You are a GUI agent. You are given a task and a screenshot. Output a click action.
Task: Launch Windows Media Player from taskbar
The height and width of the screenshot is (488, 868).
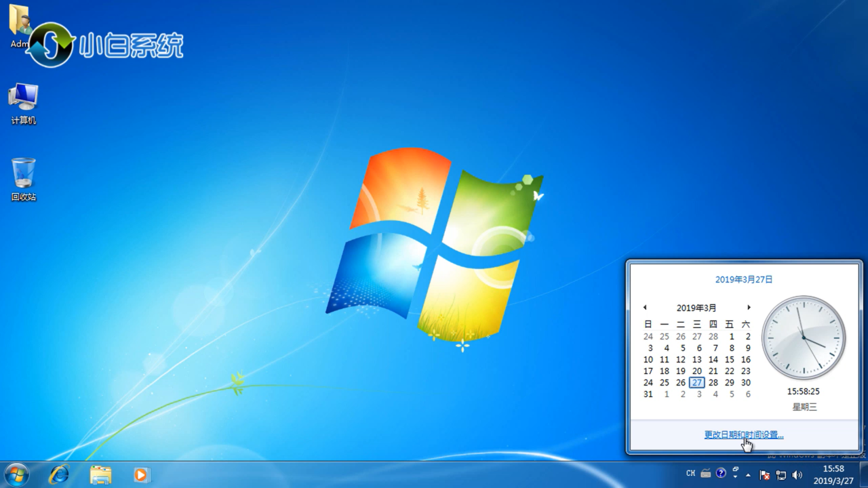pos(141,474)
